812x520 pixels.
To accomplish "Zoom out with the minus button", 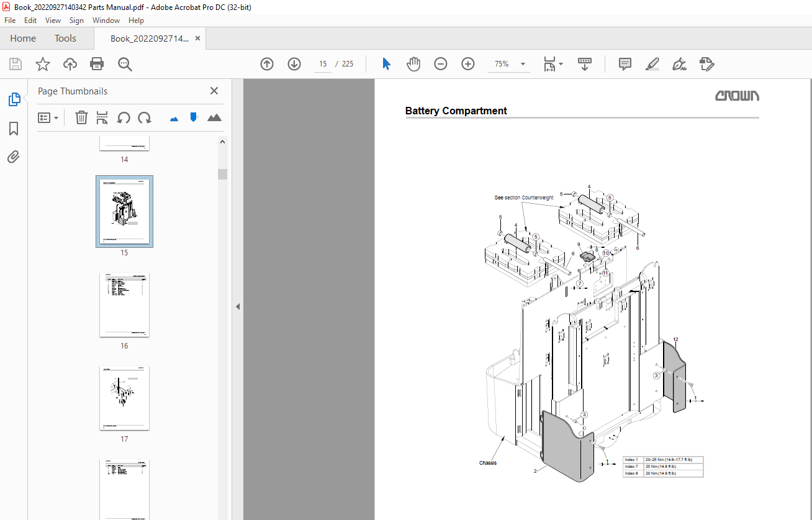I will coord(441,64).
